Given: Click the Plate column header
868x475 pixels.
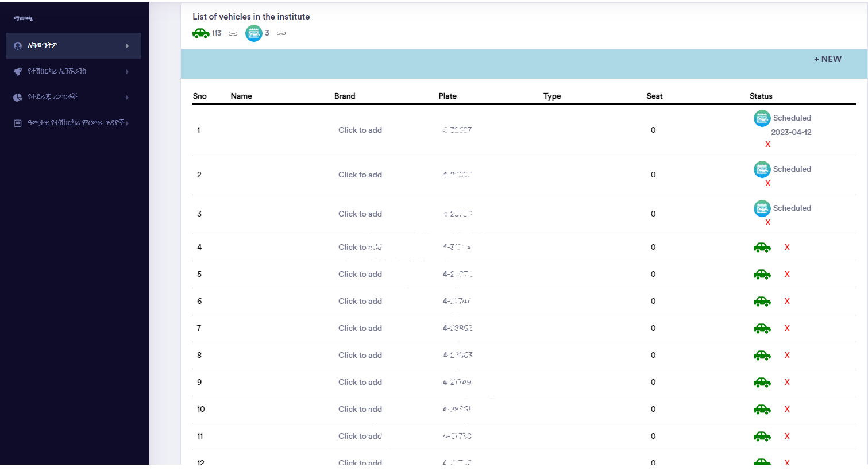Looking at the screenshot, I should [x=447, y=96].
